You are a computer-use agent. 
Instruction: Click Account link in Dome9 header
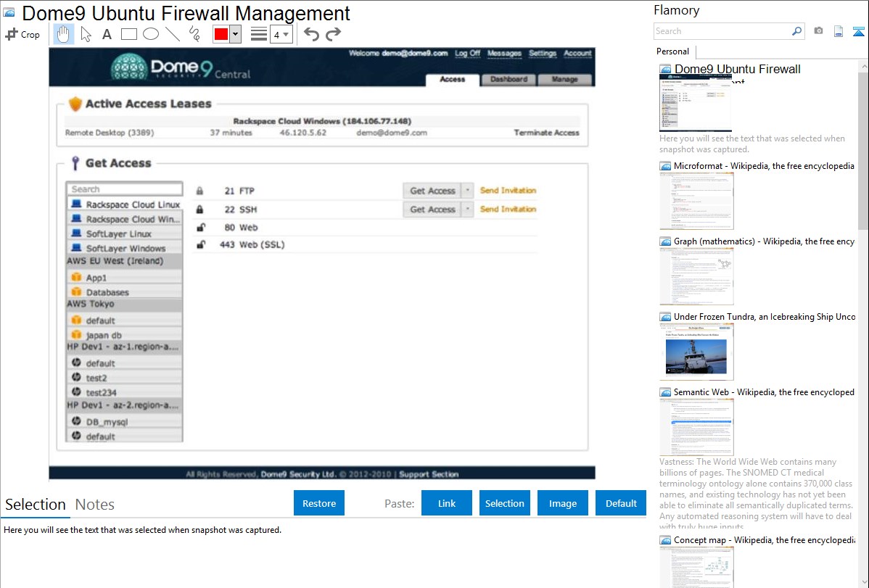(577, 53)
